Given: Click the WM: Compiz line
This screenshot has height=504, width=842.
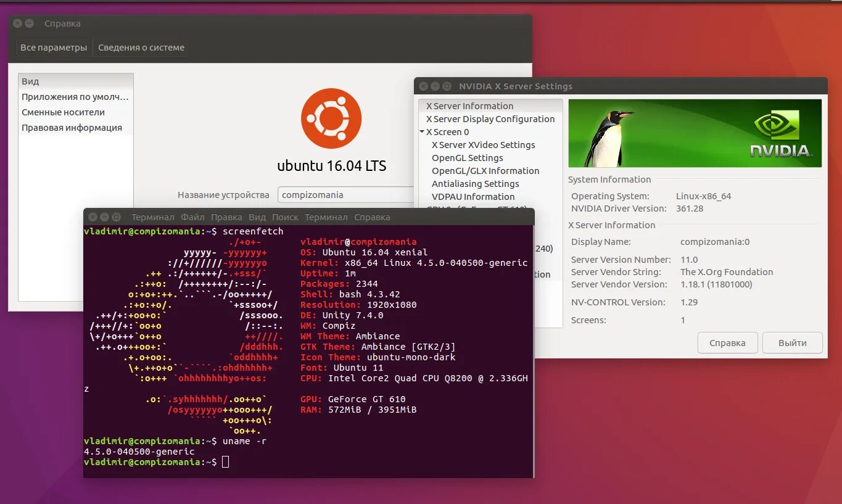Looking at the screenshot, I should (x=328, y=326).
